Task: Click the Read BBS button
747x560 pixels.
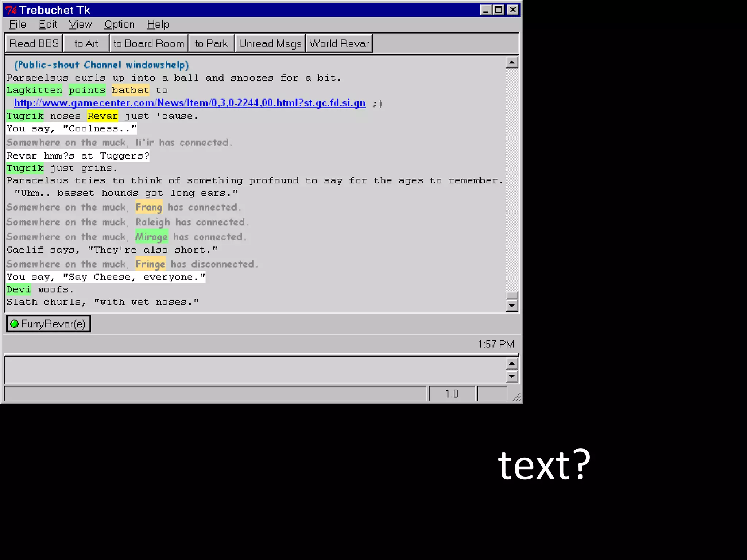Action: [34, 44]
